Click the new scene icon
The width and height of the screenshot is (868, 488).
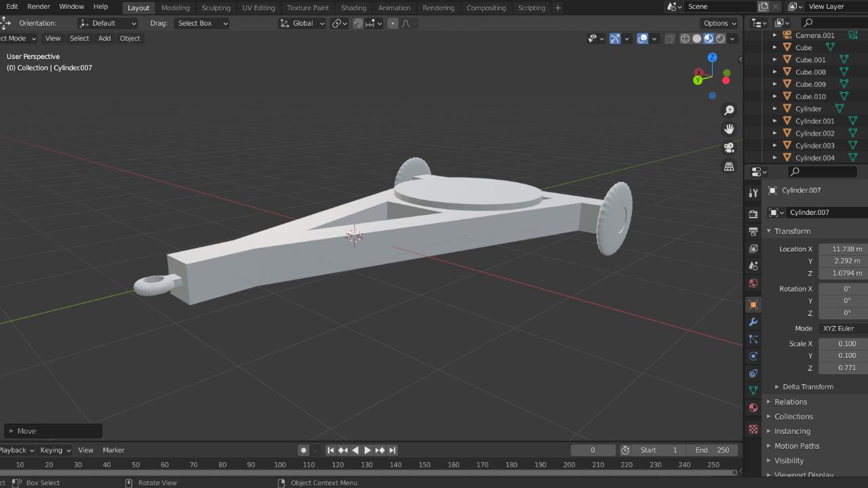(x=764, y=7)
